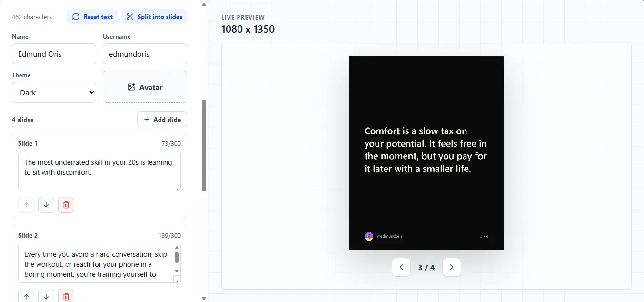Click the '73/300' character counter

pos(171,143)
